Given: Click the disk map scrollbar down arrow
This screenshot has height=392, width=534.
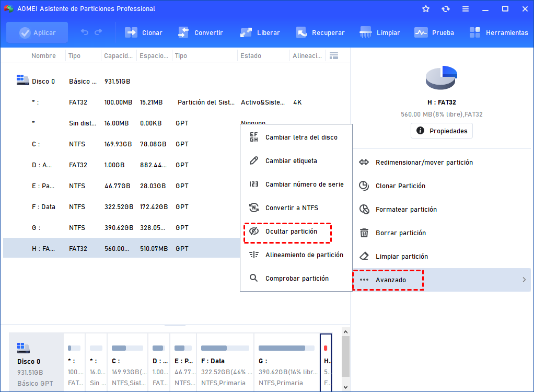Looking at the screenshot, I should [x=346, y=387].
